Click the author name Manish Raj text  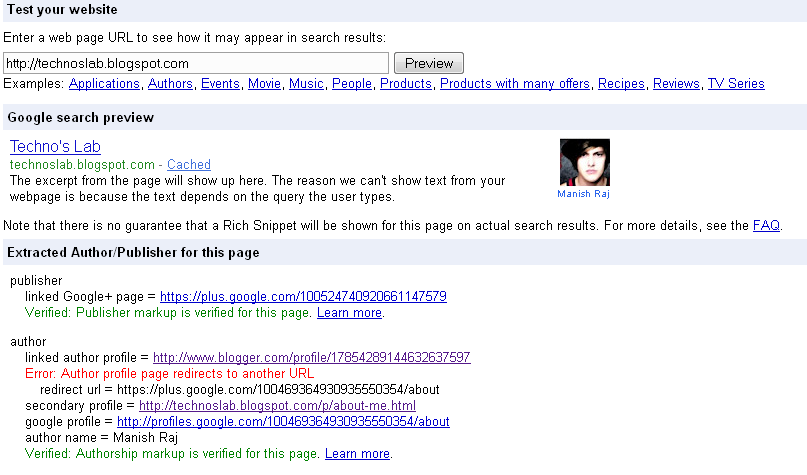coord(146,437)
